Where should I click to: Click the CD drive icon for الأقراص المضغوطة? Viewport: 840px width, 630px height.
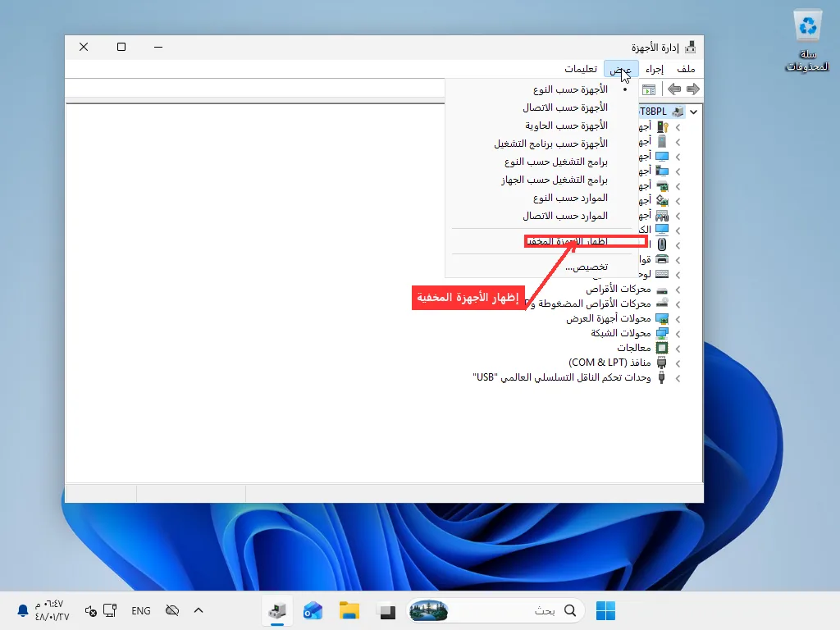pyautogui.click(x=662, y=304)
